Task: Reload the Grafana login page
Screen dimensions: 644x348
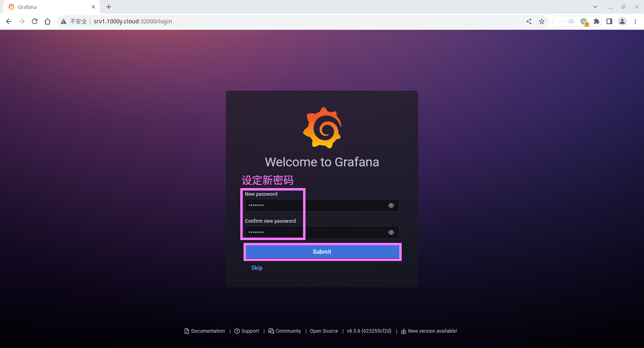Action: 35,21
